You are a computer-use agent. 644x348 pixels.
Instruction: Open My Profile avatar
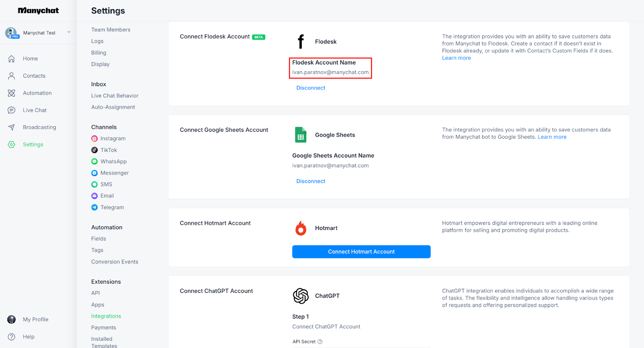12,319
